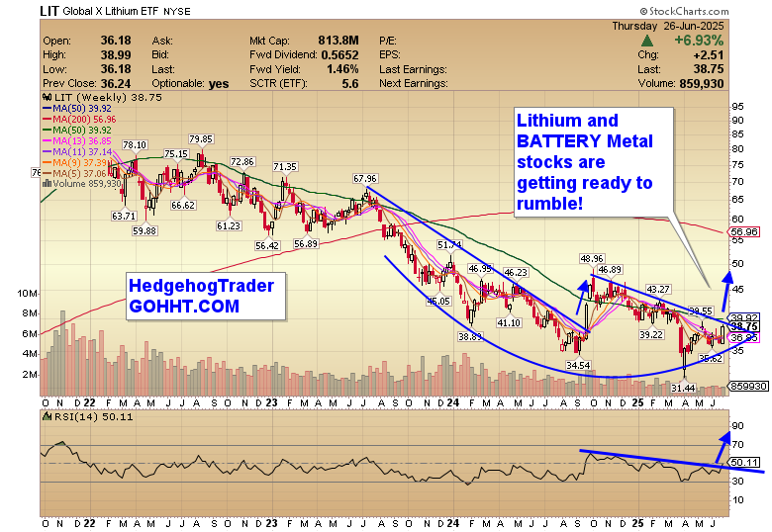The width and height of the screenshot is (772, 532).
Task: Click the volume bars icon in the legend
Action: [48, 184]
